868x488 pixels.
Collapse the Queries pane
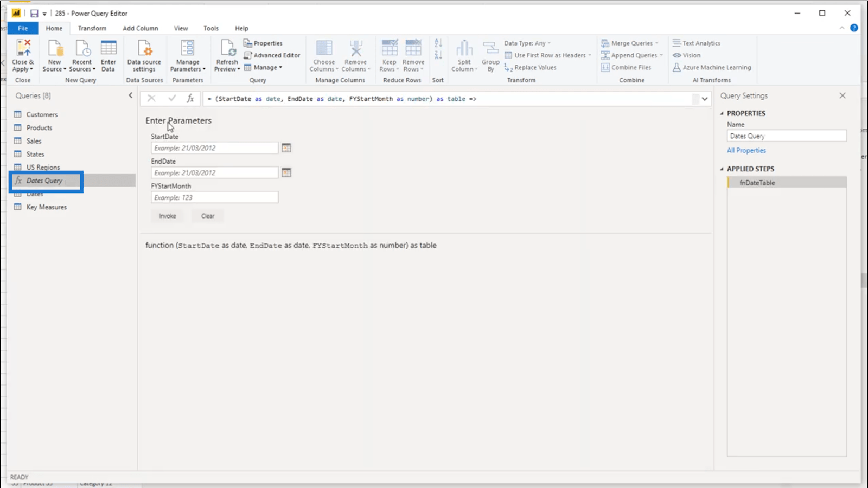click(x=130, y=95)
